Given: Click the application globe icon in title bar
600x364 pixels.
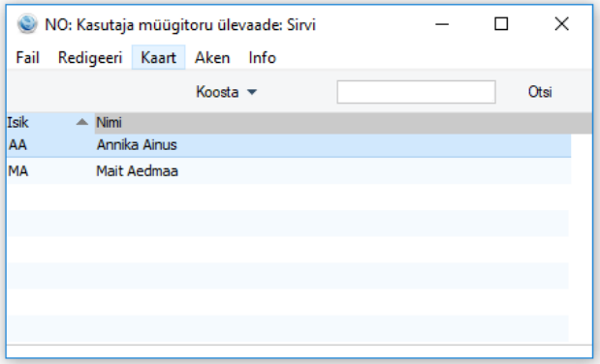Looking at the screenshot, I should coord(27,24).
